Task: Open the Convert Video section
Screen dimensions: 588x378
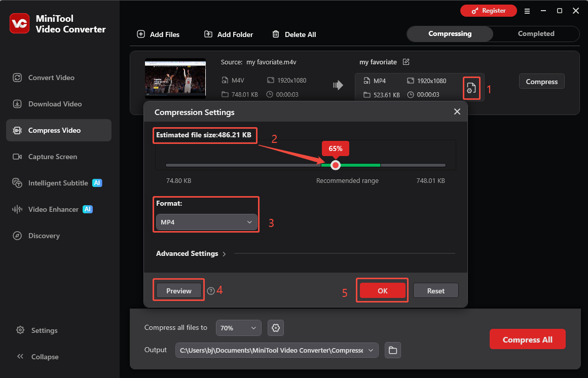Action: (x=58, y=78)
